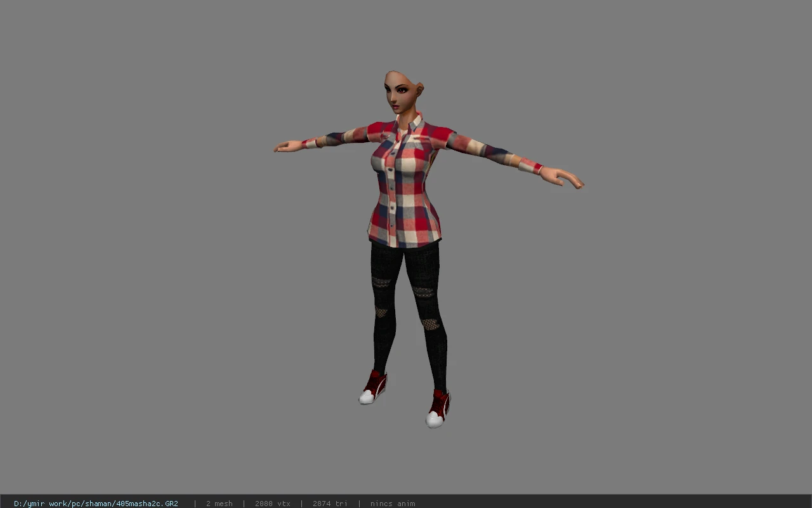Click the '2 mesh' status entry
The image size is (812, 508).
(x=219, y=504)
